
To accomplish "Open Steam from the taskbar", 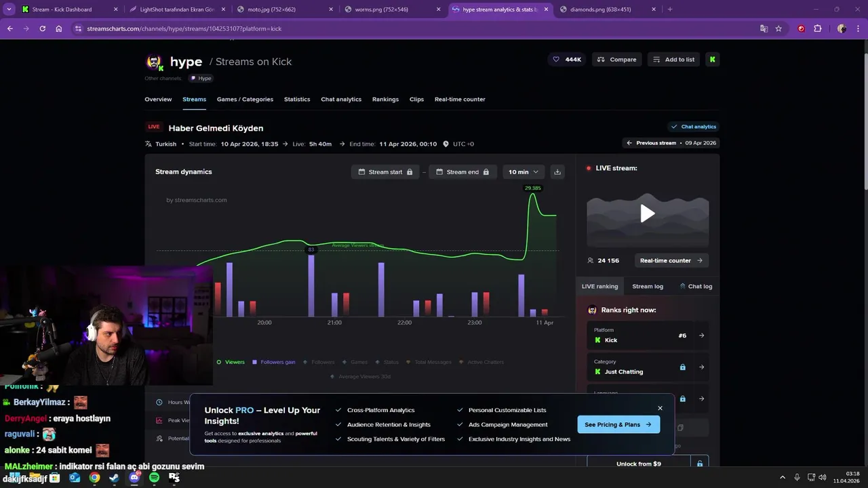I will [x=114, y=478].
